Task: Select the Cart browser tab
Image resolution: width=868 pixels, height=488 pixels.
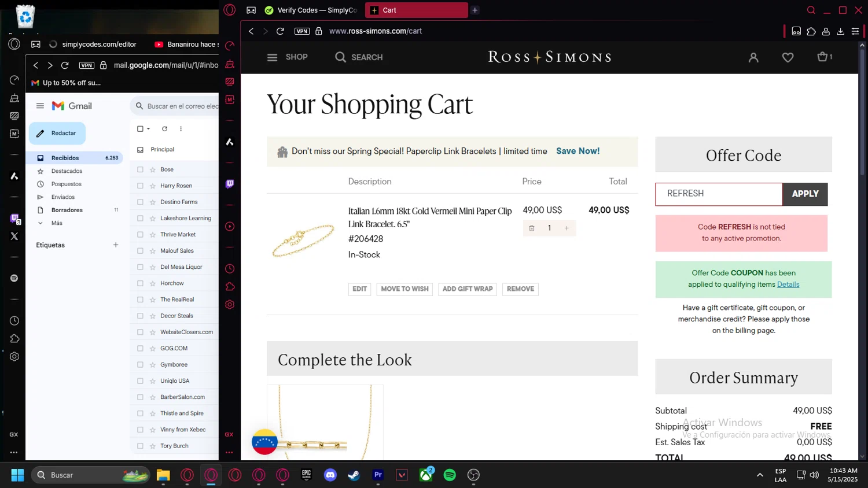Action: point(416,10)
